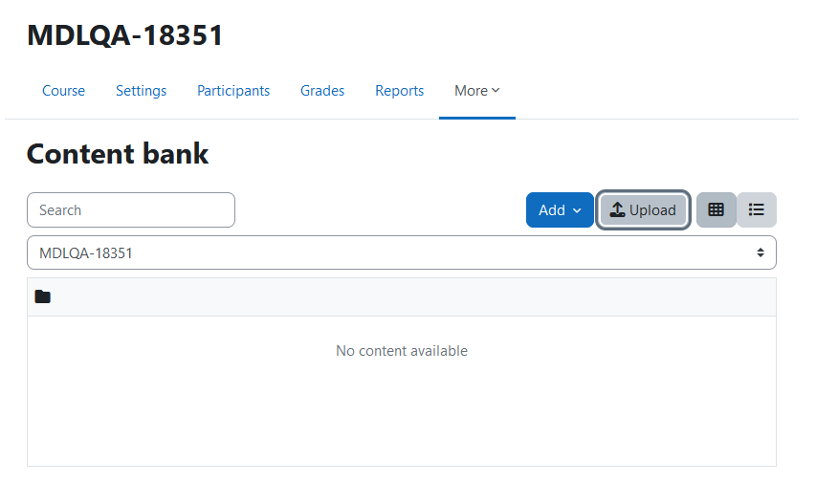Click the Add button chevron

point(577,210)
